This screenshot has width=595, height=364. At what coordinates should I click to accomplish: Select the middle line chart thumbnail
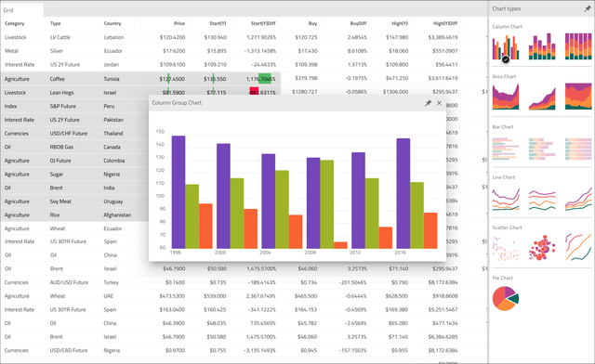542,200
